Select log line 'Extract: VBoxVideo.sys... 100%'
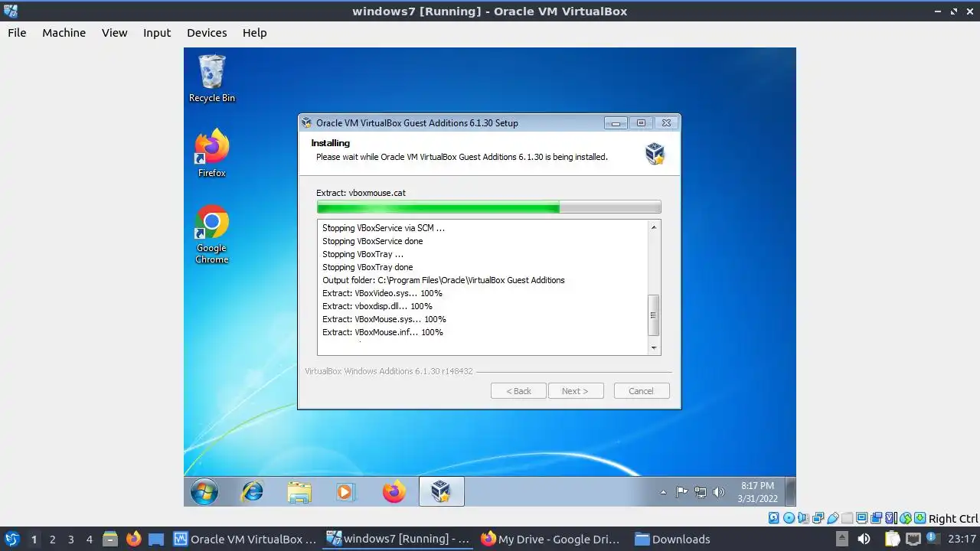The height and width of the screenshot is (551, 980). [x=382, y=293]
